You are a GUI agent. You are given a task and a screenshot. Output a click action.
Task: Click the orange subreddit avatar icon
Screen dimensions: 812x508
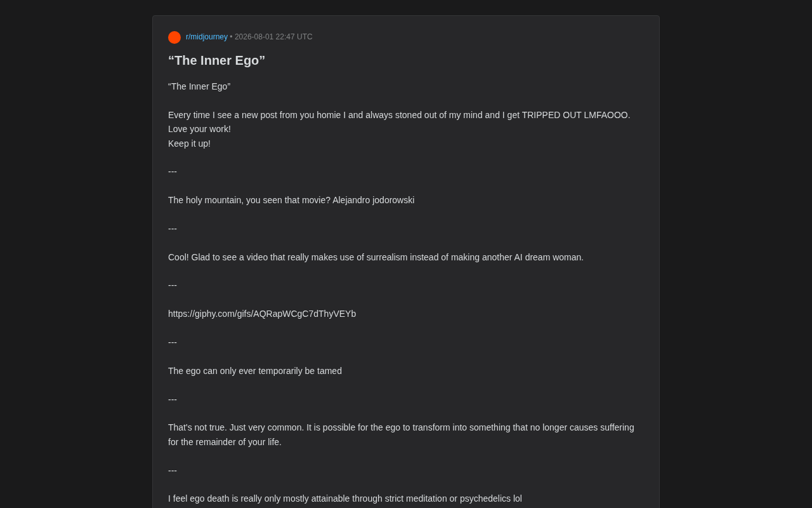pyautogui.click(x=174, y=37)
